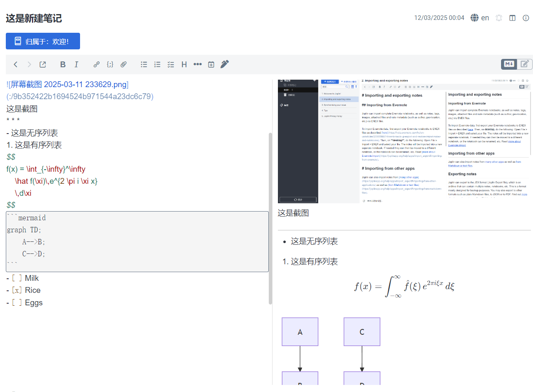The image size is (533, 392).
Task: Go forward with the right chevron
Action: point(29,64)
